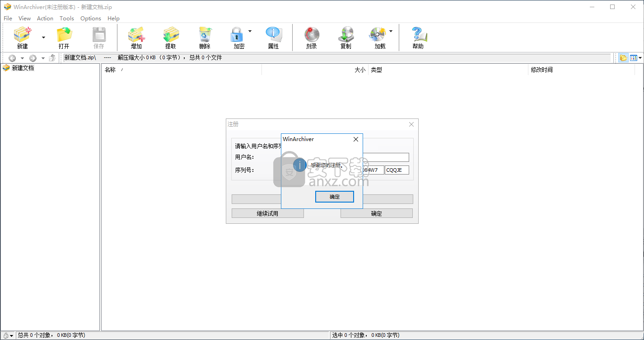This screenshot has width=644, height=340.
Task: Open the Back history dropdown arrow
Action: [x=22, y=58]
